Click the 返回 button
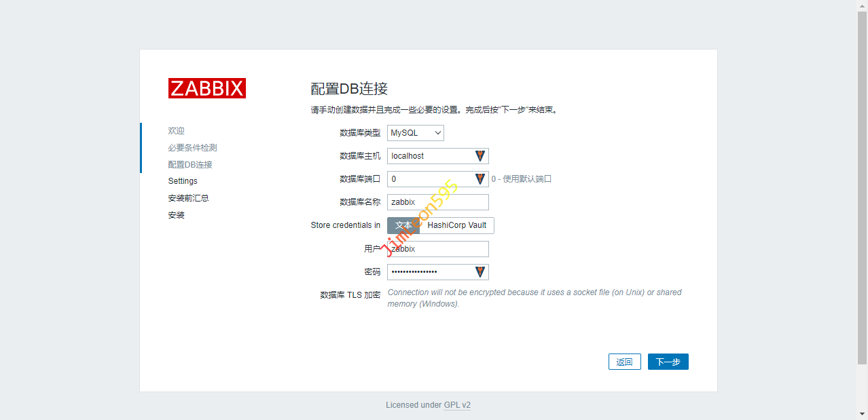Screen dimensions: 868x420 coord(624,362)
